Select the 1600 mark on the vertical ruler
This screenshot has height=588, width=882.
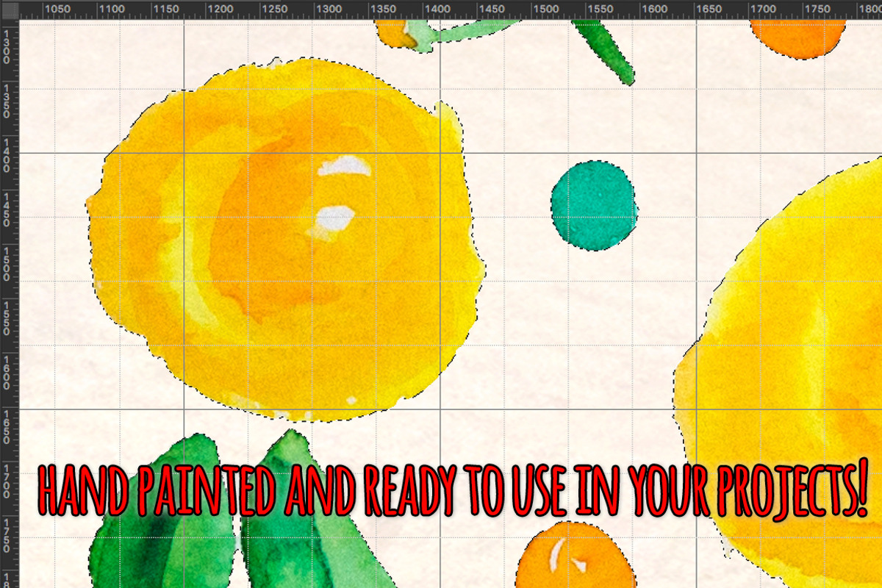click(x=6, y=373)
